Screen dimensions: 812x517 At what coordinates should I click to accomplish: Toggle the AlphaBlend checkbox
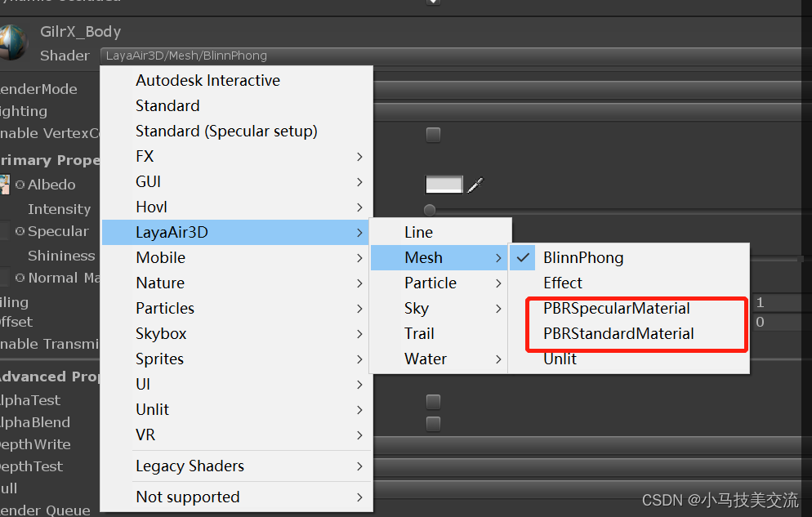tap(433, 424)
